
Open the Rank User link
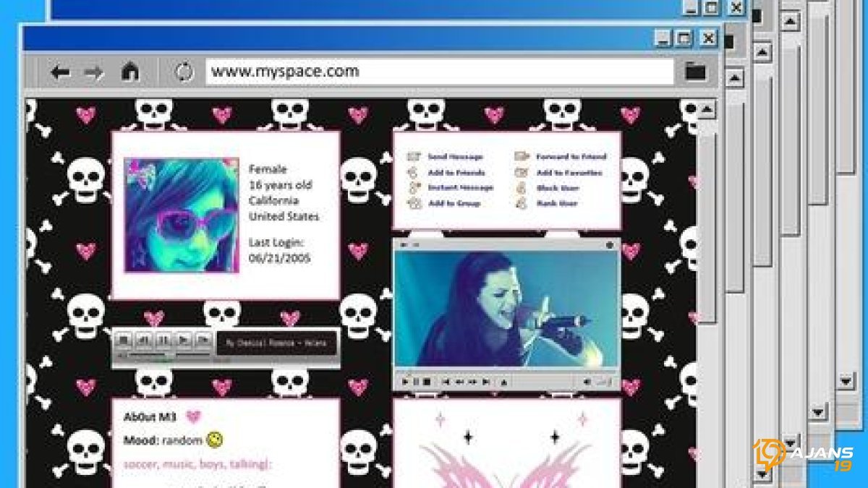[x=557, y=204]
